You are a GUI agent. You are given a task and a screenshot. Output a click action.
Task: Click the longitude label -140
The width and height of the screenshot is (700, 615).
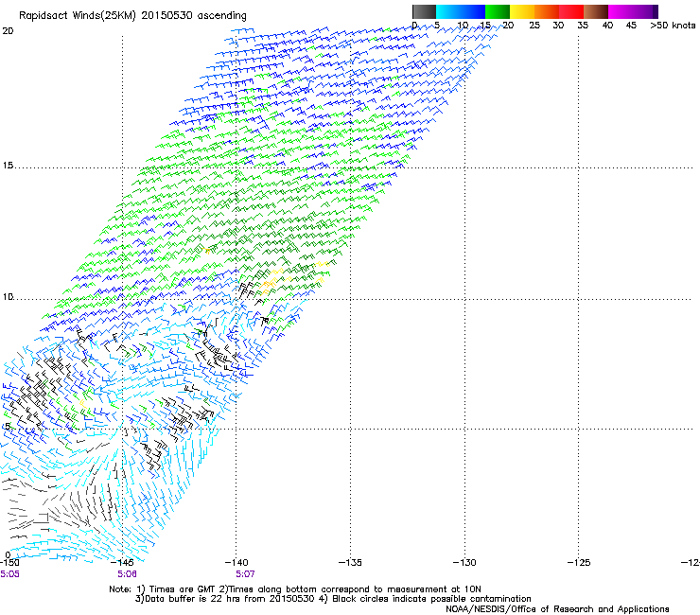click(236, 562)
